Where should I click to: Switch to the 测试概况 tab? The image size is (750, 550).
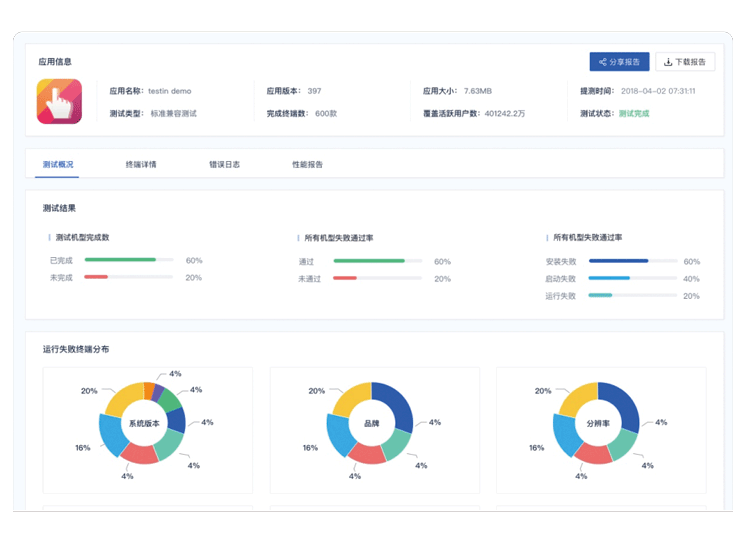point(57,165)
